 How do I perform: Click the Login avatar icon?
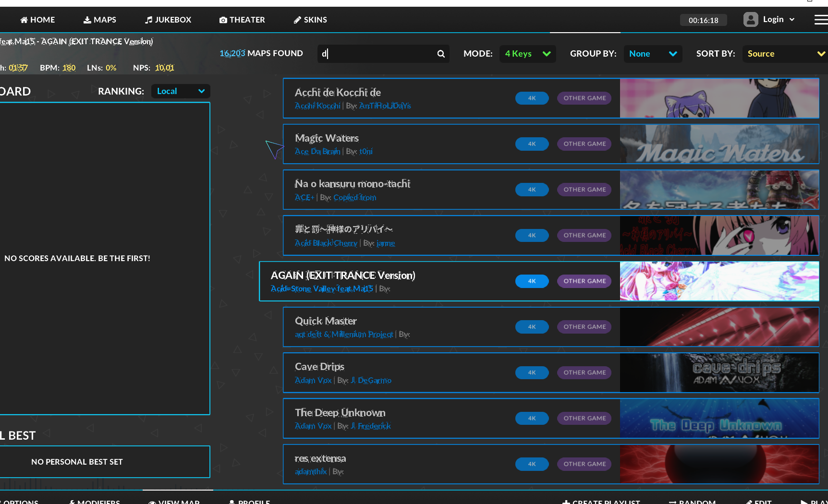pyautogui.click(x=750, y=19)
